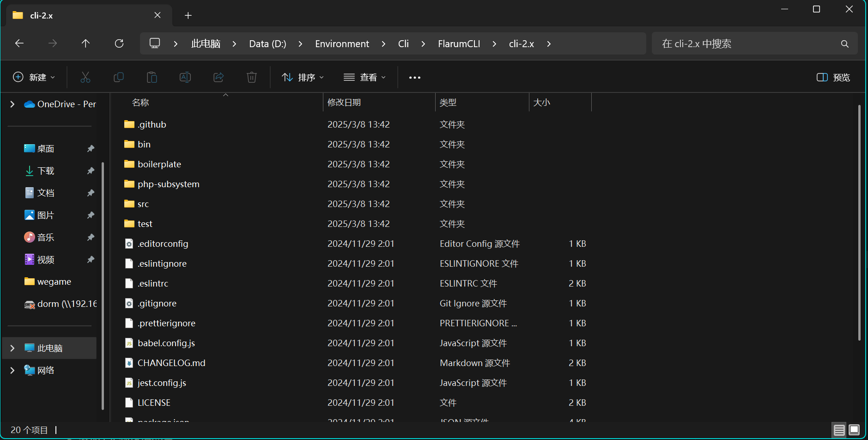
Task: Sort by the modified date column header
Action: (344, 103)
